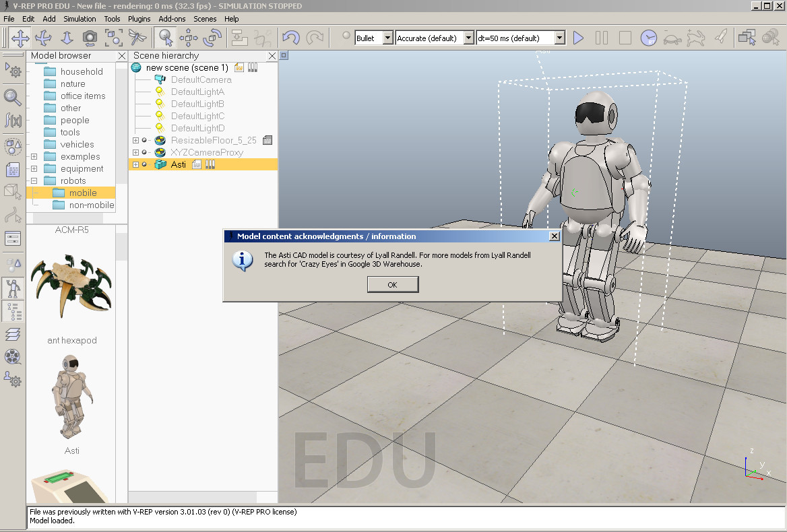Expand XYZCameraProxy in scene hierarchy
787x532 pixels.
coord(135,152)
